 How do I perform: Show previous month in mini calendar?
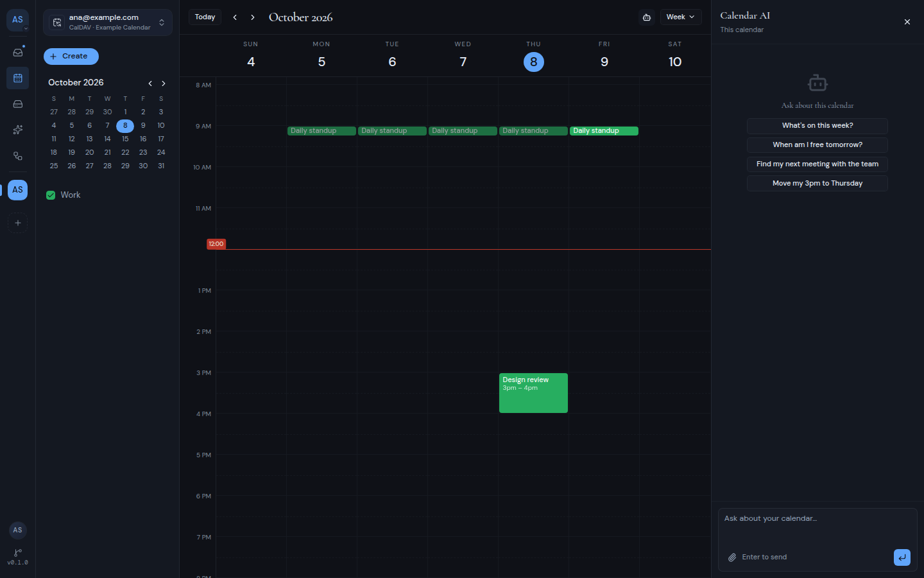coord(150,83)
